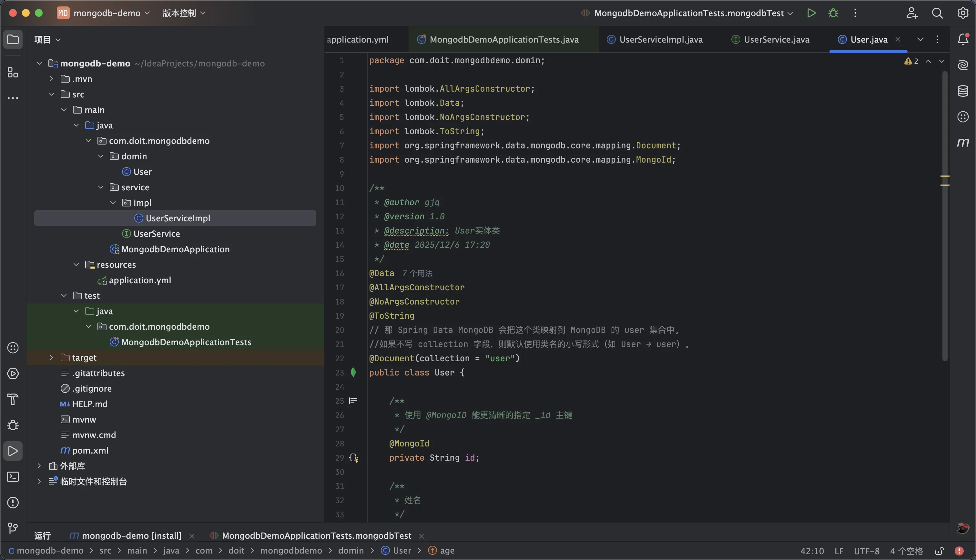The width and height of the screenshot is (976, 560).
Task: Open notifications via the bell icon
Action: point(963,39)
